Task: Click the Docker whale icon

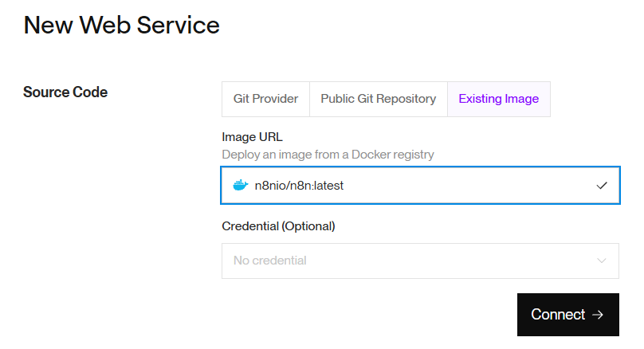Action: tap(240, 186)
